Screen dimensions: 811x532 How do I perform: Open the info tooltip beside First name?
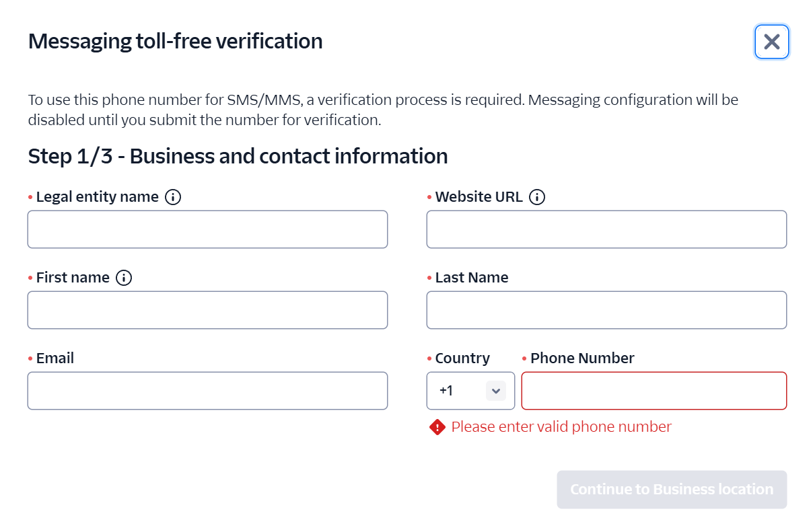[124, 277]
